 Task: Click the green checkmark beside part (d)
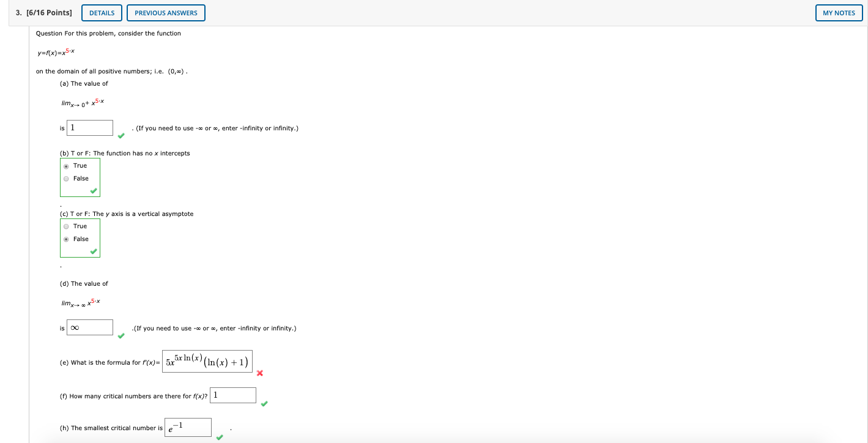(121, 335)
